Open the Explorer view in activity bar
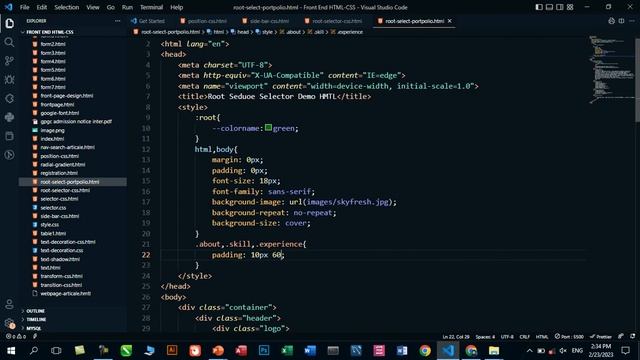The width and height of the screenshot is (640, 360). point(9,23)
